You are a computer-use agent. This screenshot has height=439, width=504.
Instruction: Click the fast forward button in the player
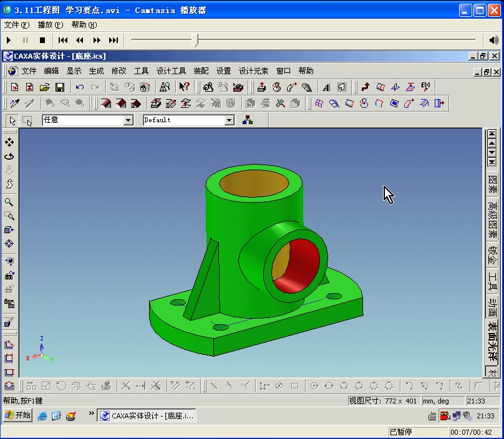[x=97, y=40]
